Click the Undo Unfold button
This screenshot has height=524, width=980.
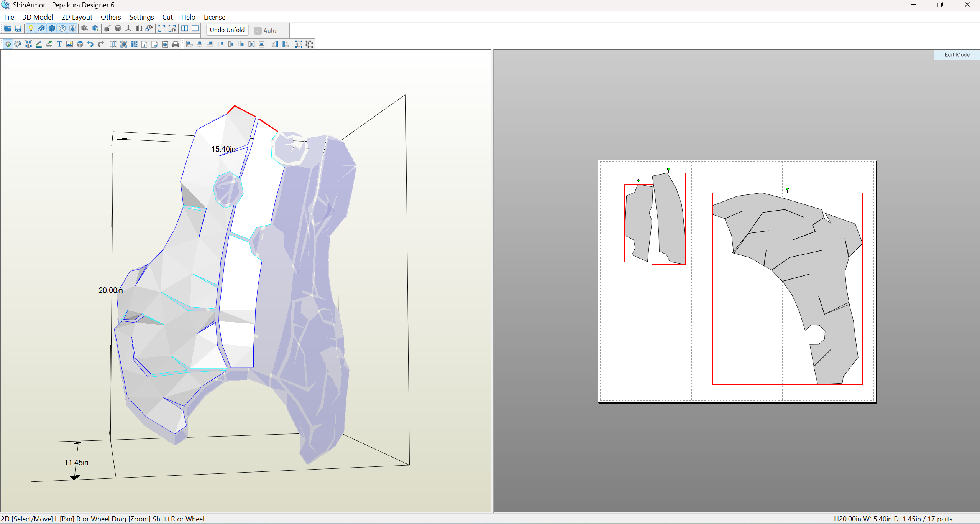click(227, 30)
